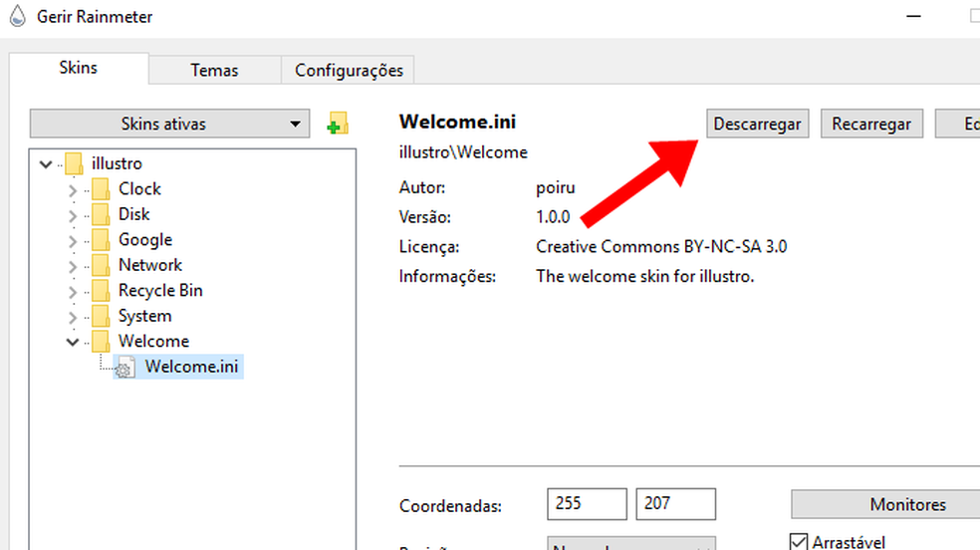Viewport: 980px width, 550px height.
Task: Switch to the Temas tab
Action: (214, 70)
